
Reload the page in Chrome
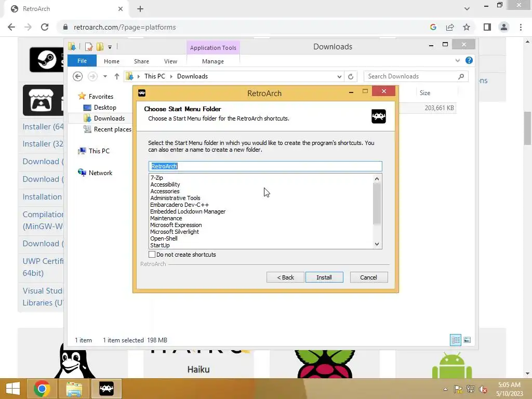pyautogui.click(x=45, y=27)
